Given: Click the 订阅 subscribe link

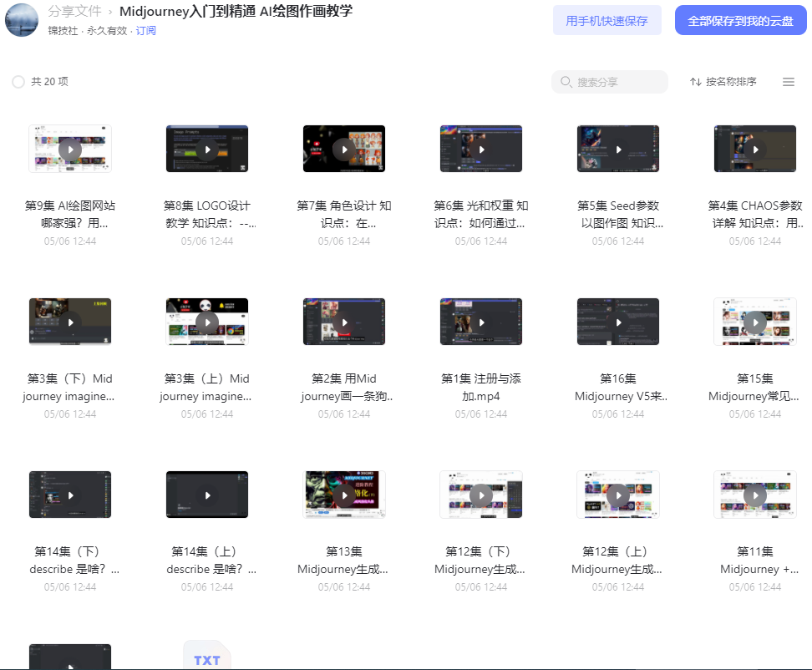Looking at the screenshot, I should pos(145,31).
